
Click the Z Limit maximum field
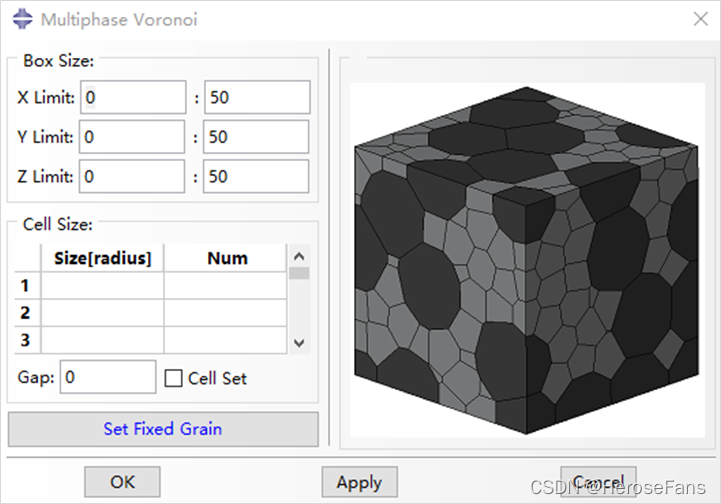click(256, 176)
